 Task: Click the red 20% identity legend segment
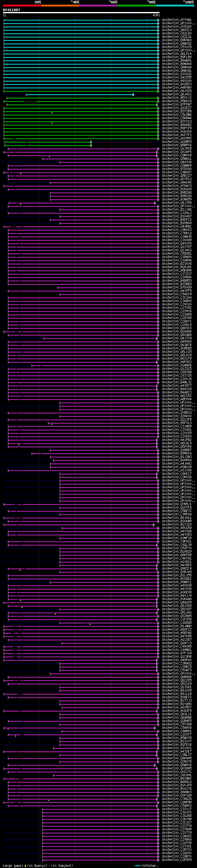click(22, 6)
